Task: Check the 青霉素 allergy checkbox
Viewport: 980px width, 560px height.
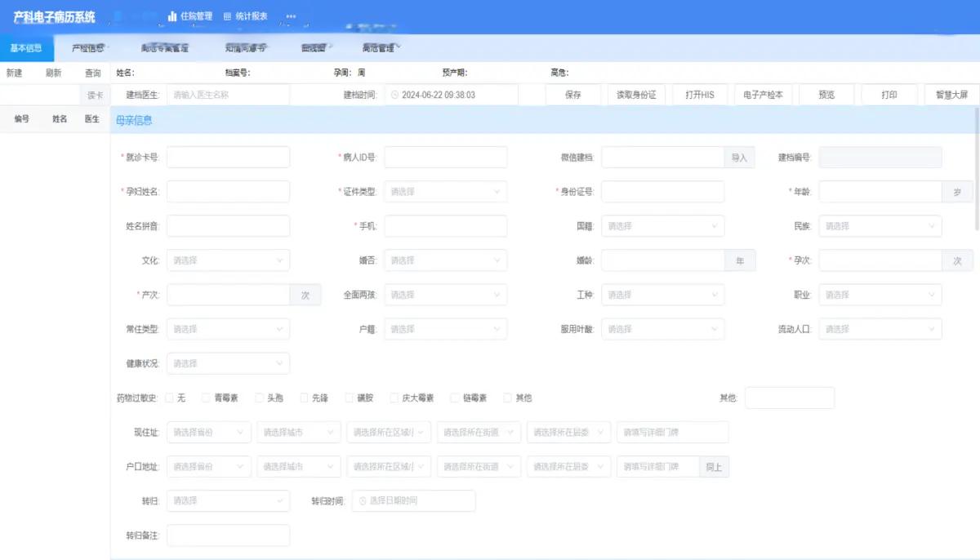Action: pyautogui.click(x=207, y=398)
